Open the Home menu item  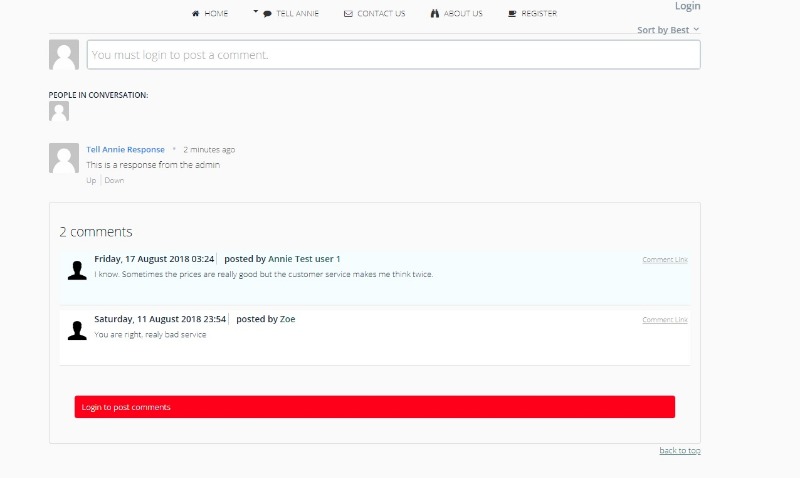[210, 14]
